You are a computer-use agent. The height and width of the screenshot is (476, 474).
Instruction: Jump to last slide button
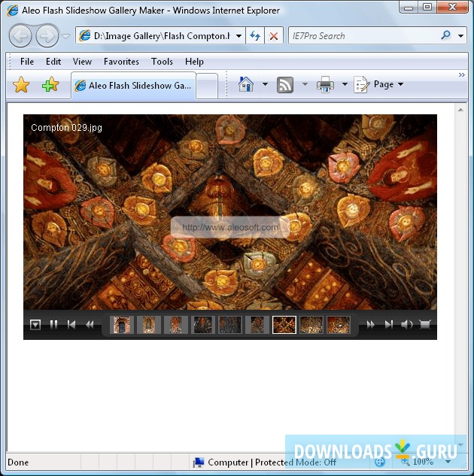389,325
